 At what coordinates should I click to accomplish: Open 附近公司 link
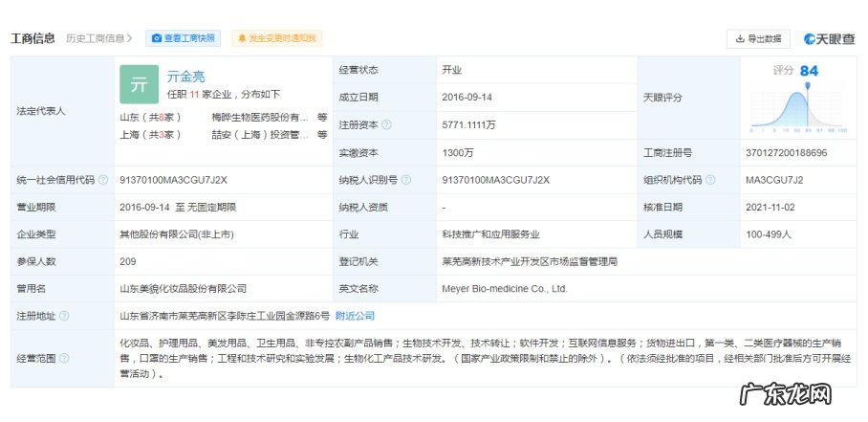355,316
